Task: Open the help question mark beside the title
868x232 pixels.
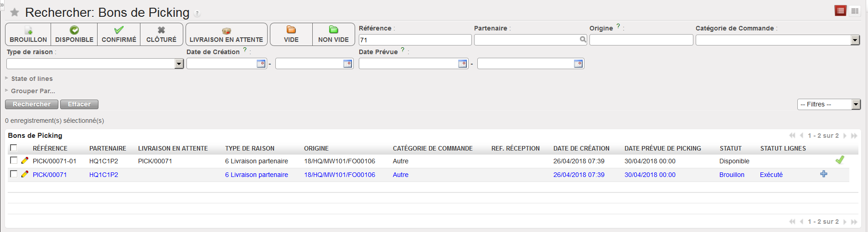Action: (197, 14)
